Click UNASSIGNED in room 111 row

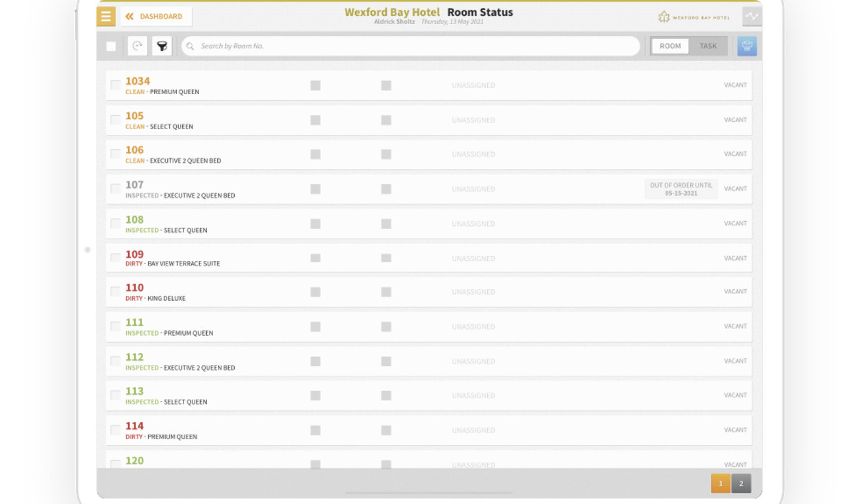click(474, 326)
